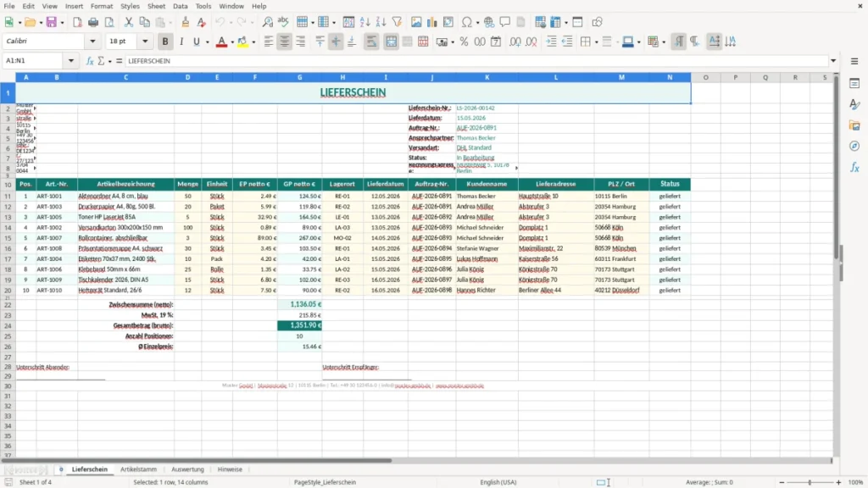
Task: Insert comment toolbar icon
Action: [505, 22]
